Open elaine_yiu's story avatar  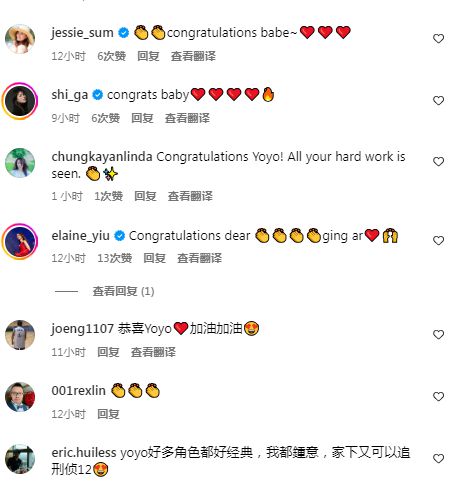20,241
